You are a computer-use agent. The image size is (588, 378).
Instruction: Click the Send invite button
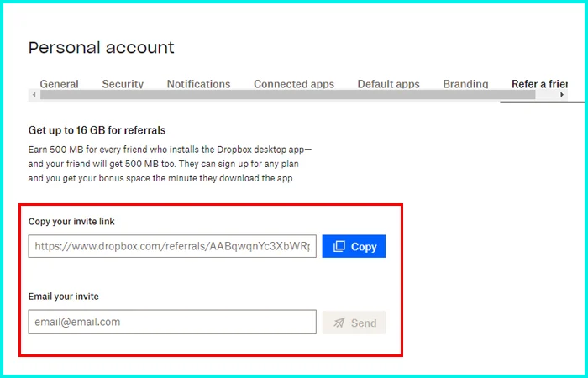tap(354, 322)
